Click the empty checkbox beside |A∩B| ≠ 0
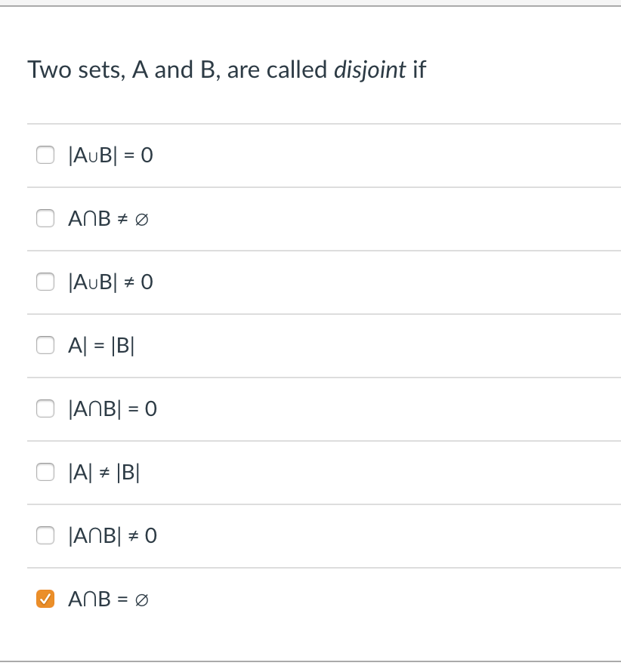The image size is (621, 672). point(45,535)
